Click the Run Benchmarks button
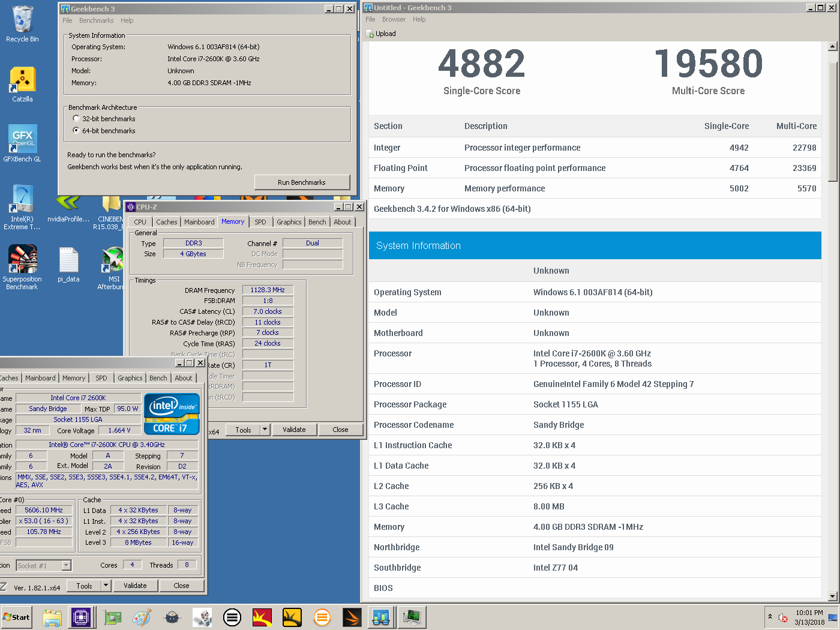 pyautogui.click(x=302, y=182)
